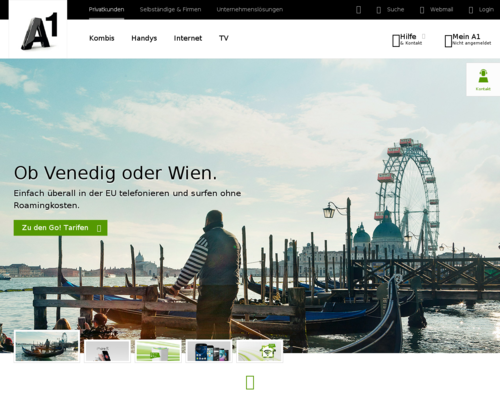
Task: Click the Zu den Go! Tarifen button
Action: [x=60, y=228]
